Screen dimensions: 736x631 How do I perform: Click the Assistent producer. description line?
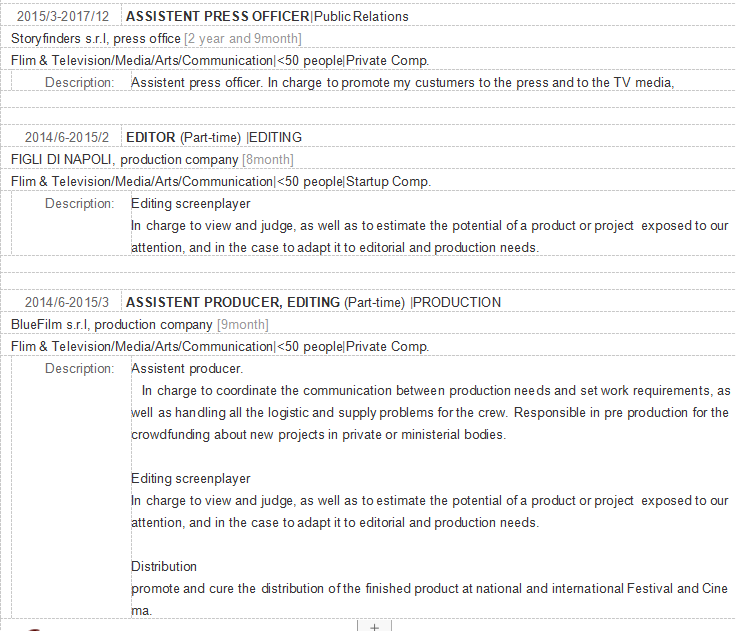(x=187, y=368)
